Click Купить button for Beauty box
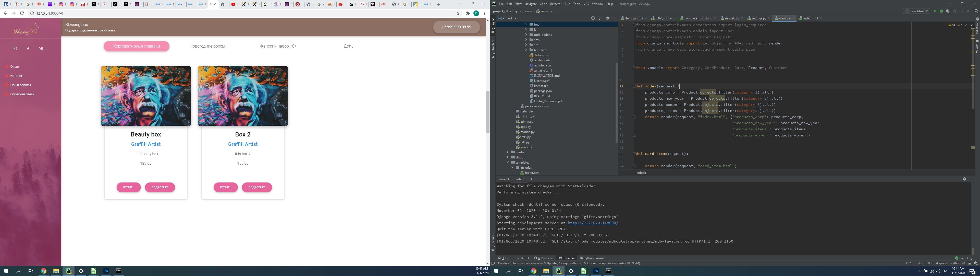The width and height of the screenshot is (980, 276). (129, 188)
